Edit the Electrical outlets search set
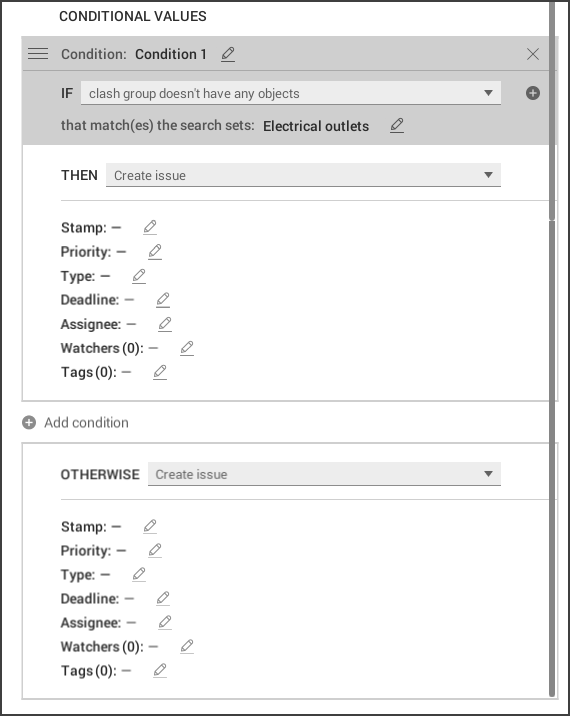This screenshot has width=570, height=716. pyautogui.click(x=397, y=125)
